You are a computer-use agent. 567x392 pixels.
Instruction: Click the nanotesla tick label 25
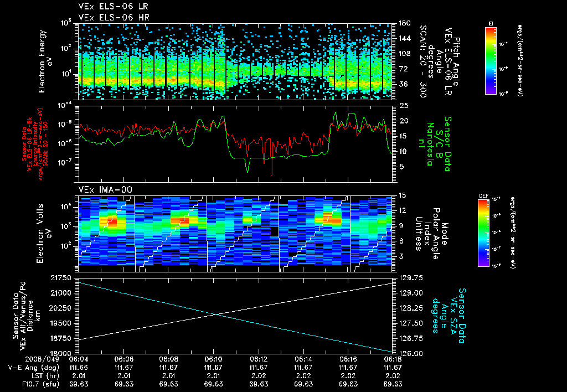pyautogui.click(x=404, y=106)
